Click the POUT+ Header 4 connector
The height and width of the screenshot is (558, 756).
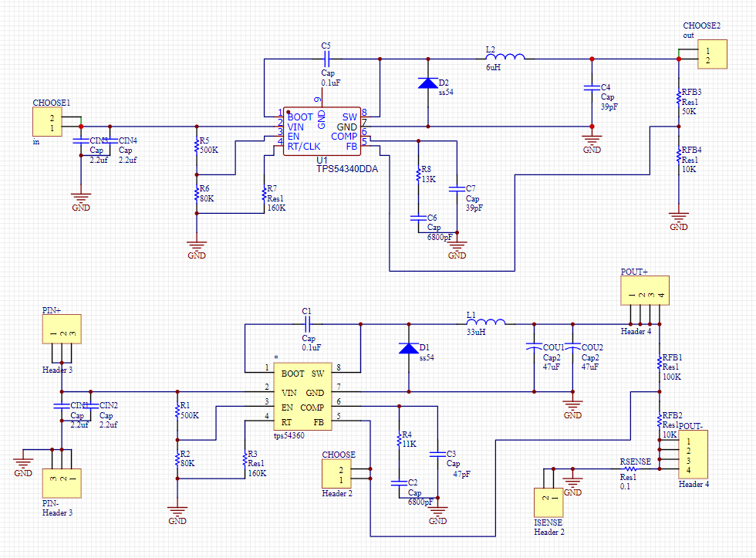click(645, 290)
